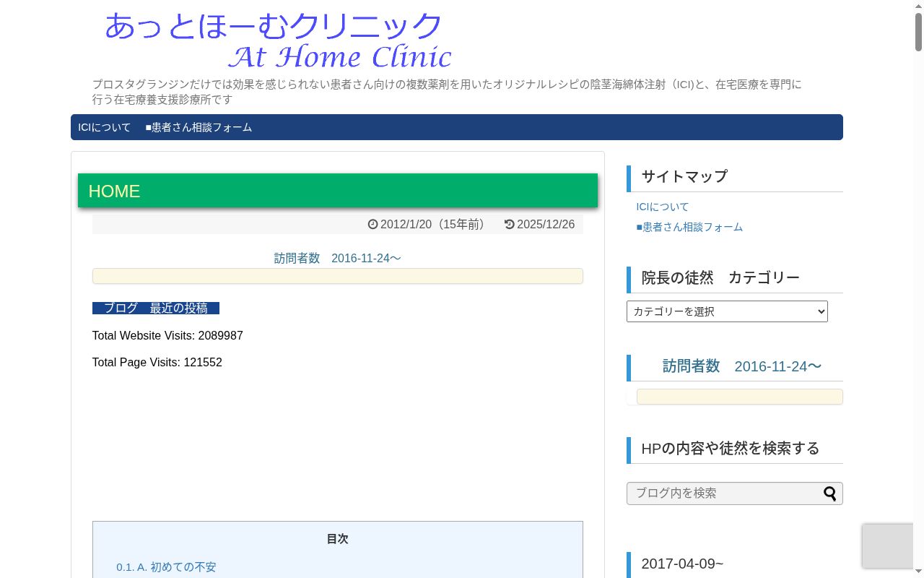Viewport: 924px width, 578px height.
Task: Click the updated date history icon
Action: point(509,225)
